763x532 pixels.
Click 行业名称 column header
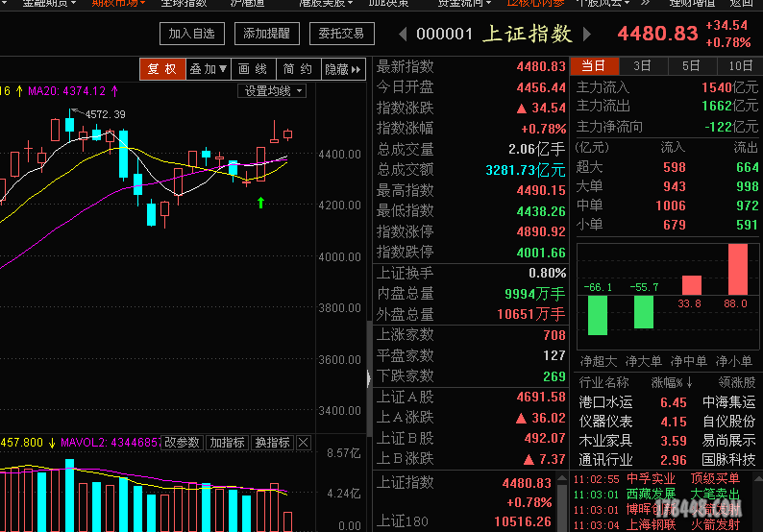[x=603, y=382]
